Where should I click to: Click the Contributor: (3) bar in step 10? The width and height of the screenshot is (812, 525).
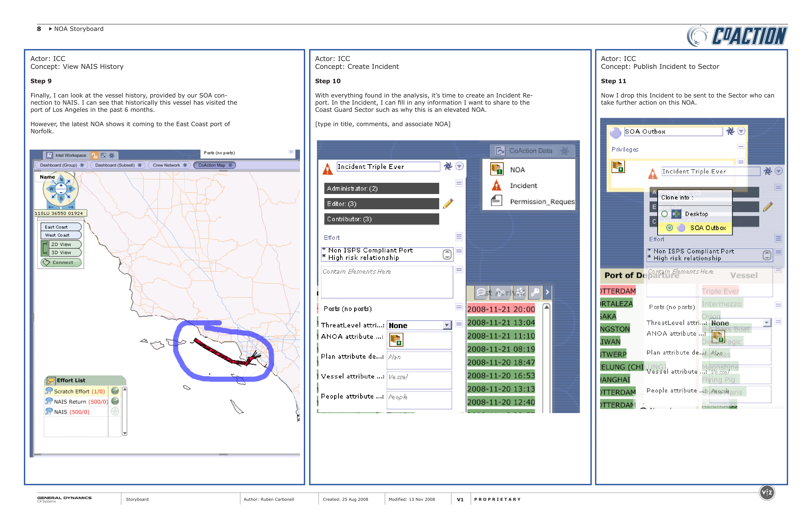pos(381,219)
